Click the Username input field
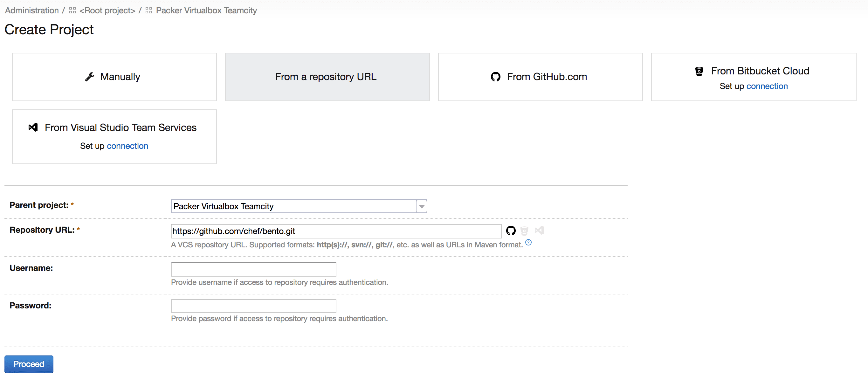The height and width of the screenshot is (379, 868). (x=255, y=268)
